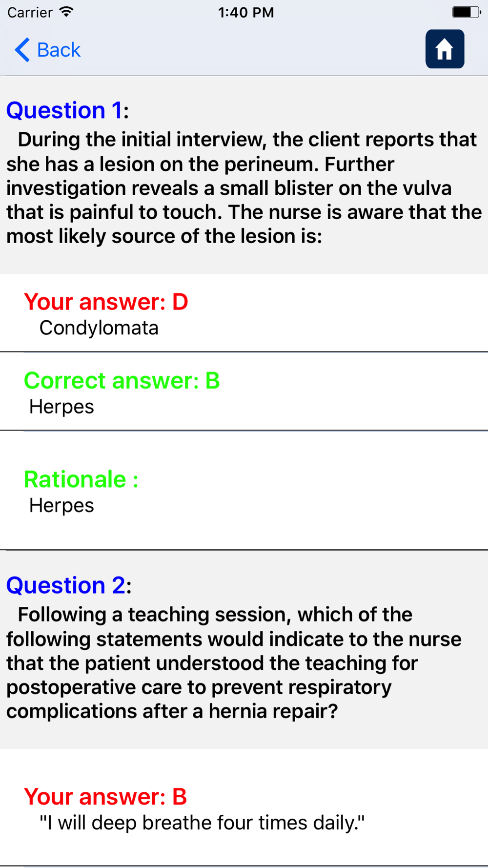488x868 pixels.
Task: Tap the 'Your answer: B' row
Action: 244,808
